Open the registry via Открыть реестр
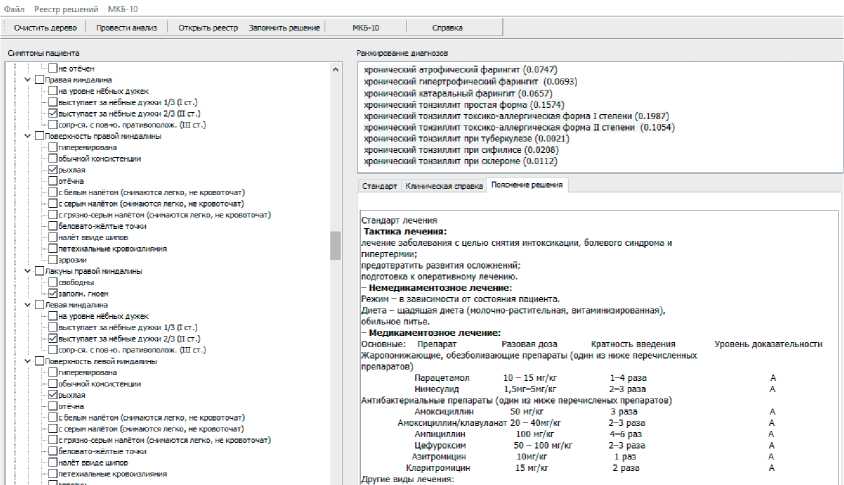 pyautogui.click(x=208, y=27)
